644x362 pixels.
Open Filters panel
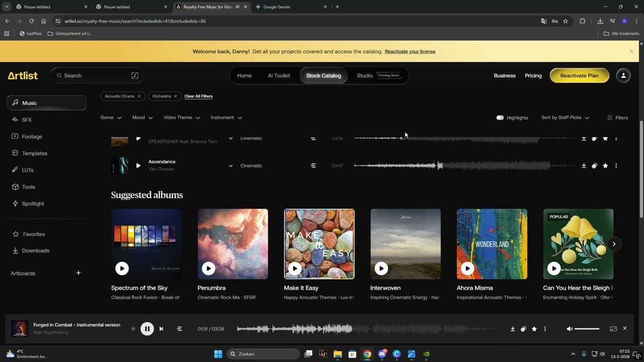(617, 118)
